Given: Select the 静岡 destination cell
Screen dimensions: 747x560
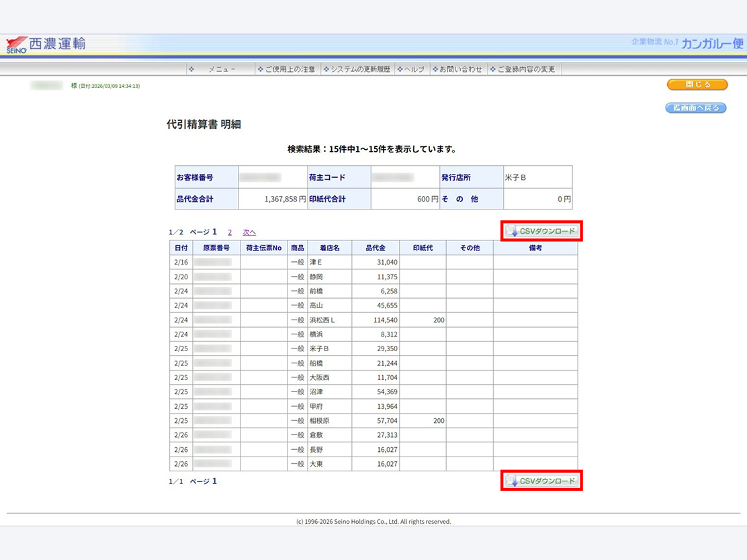Looking at the screenshot, I should click(x=330, y=277).
